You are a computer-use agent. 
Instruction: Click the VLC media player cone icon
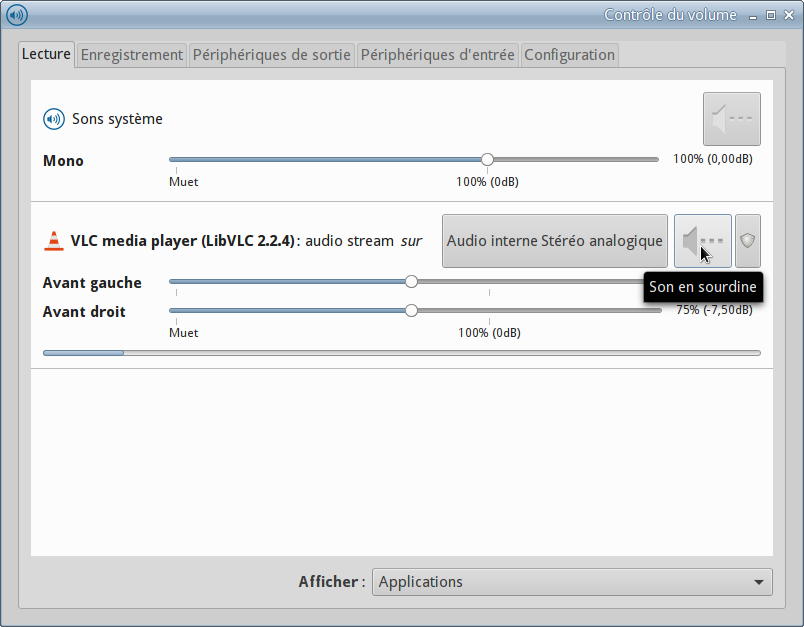tap(53, 241)
